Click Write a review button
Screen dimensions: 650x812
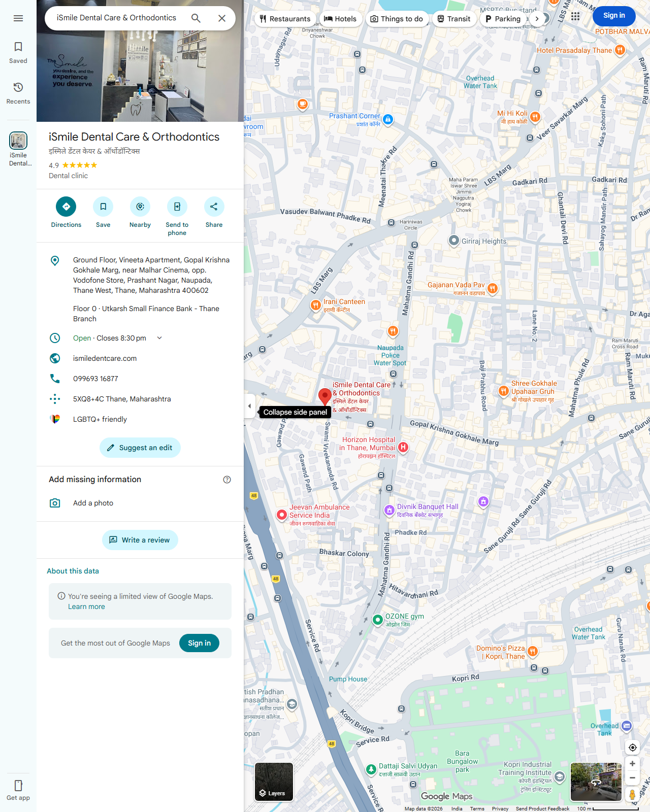(140, 540)
